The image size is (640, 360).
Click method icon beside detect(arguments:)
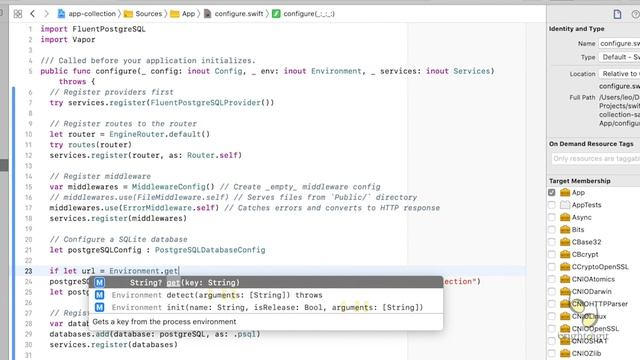[100, 295]
